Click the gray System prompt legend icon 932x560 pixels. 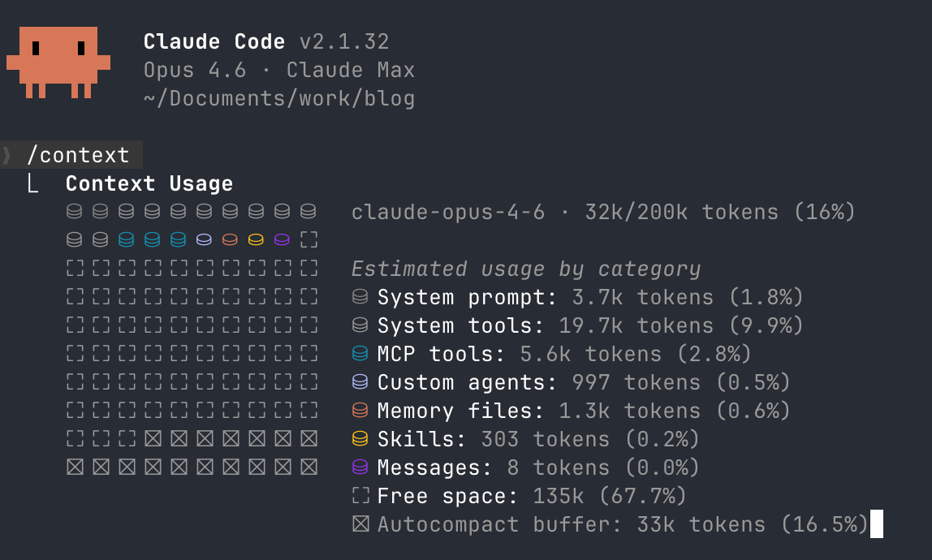pyautogui.click(x=360, y=297)
